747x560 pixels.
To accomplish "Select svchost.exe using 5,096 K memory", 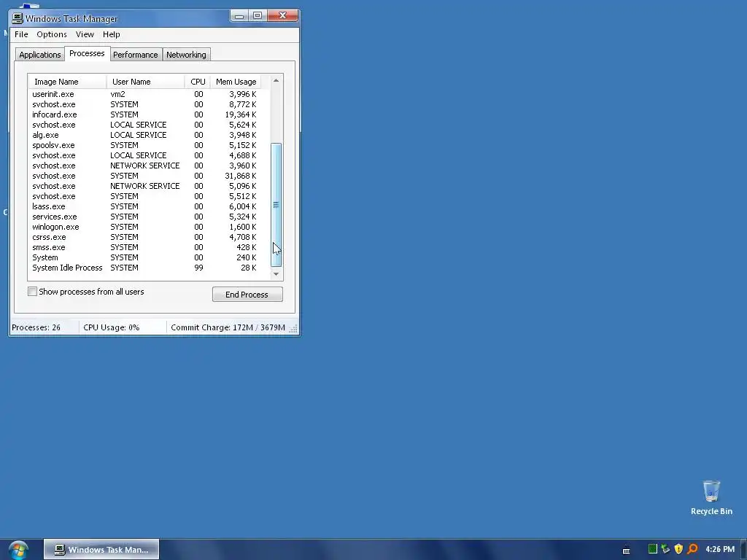I will pyautogui.click(x=144, y=186).
